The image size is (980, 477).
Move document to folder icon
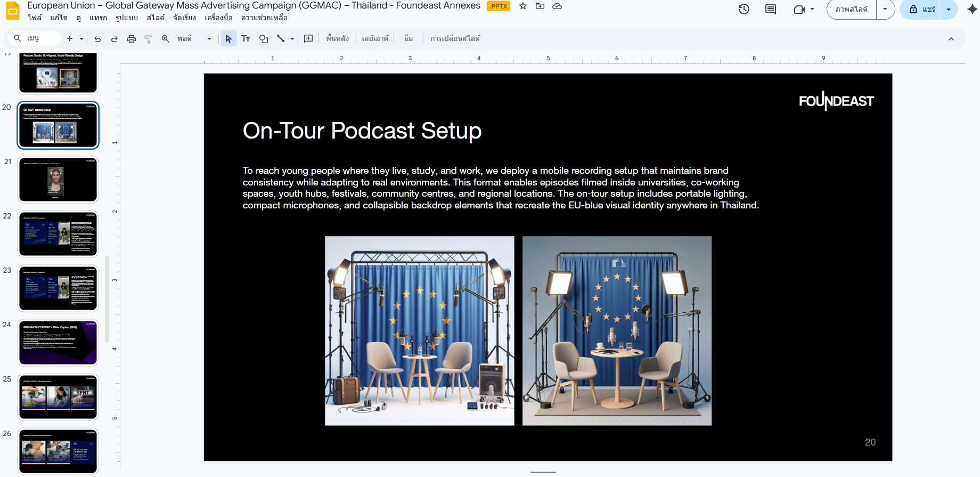[x=540, y=6]
